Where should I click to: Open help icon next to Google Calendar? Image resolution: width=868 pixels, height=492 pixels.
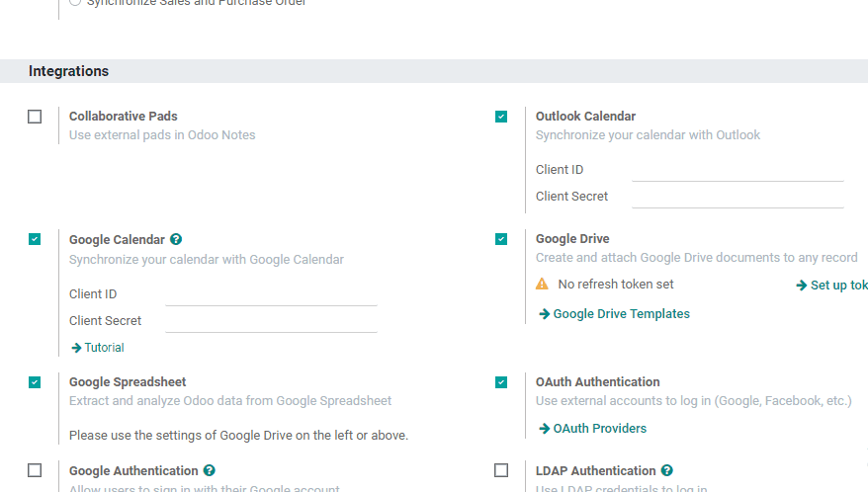176,240
